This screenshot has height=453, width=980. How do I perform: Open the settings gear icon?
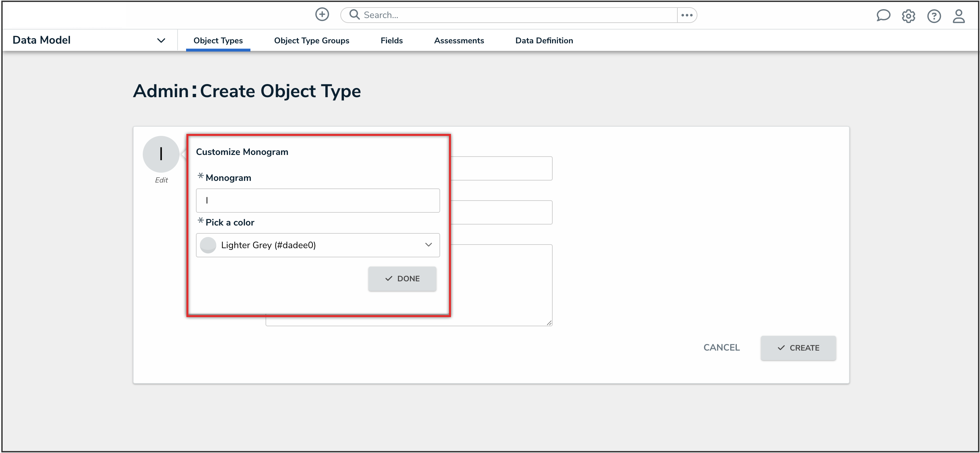[908, 16]
